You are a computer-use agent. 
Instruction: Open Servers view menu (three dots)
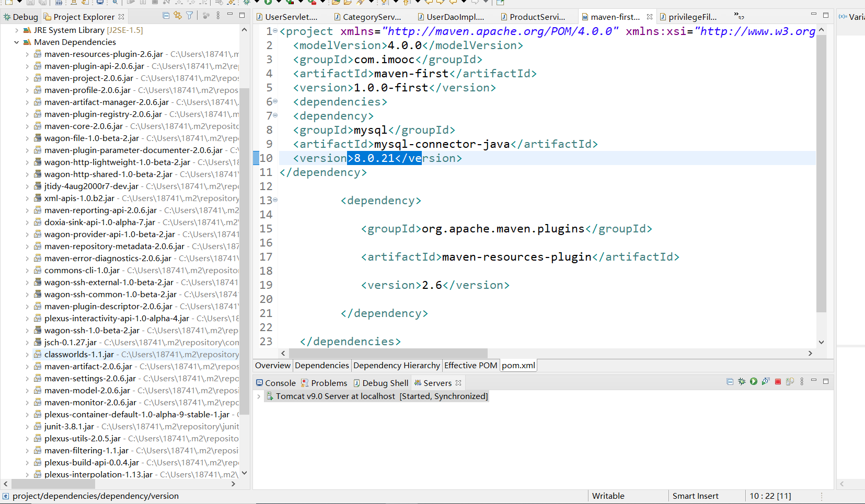click(x=802, y=382)
